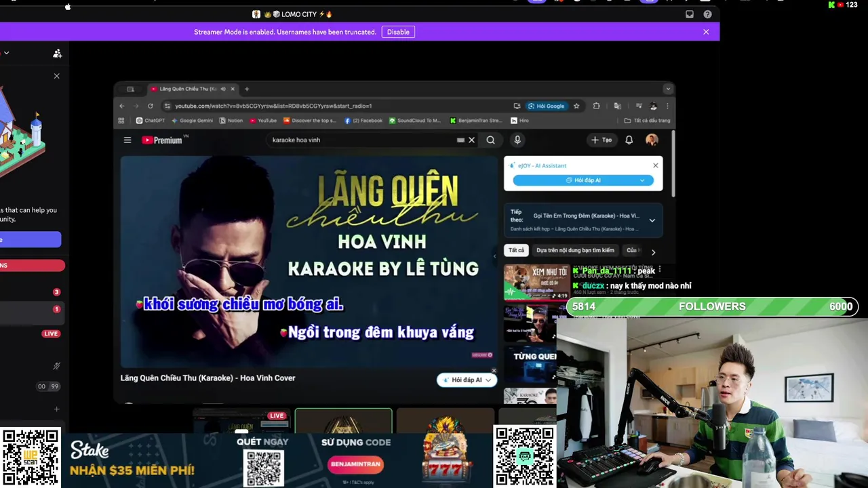The image size is (868, 488).
Task: Click the blue promo button in Discord sidebar
Action: tap(31, 239)
